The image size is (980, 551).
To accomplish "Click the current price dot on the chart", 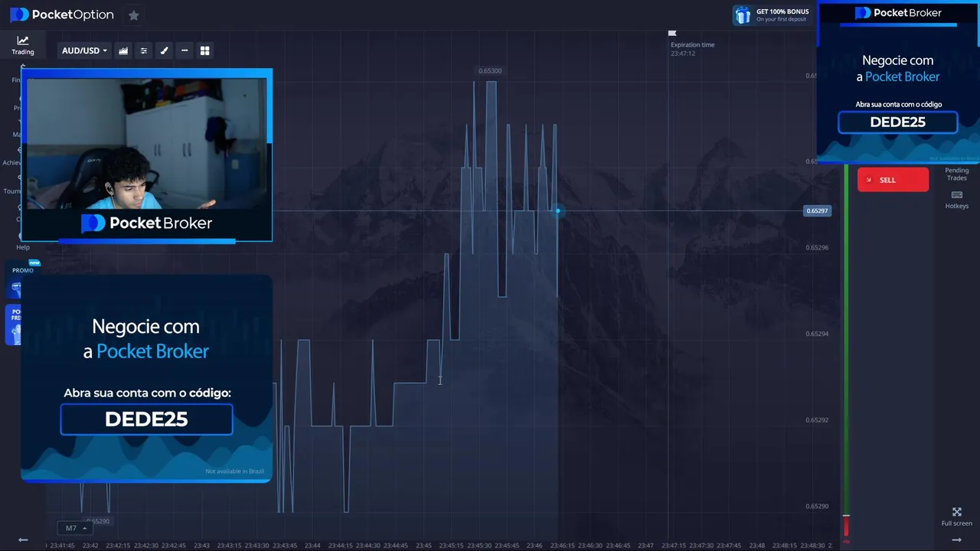I will coord(558,210).
